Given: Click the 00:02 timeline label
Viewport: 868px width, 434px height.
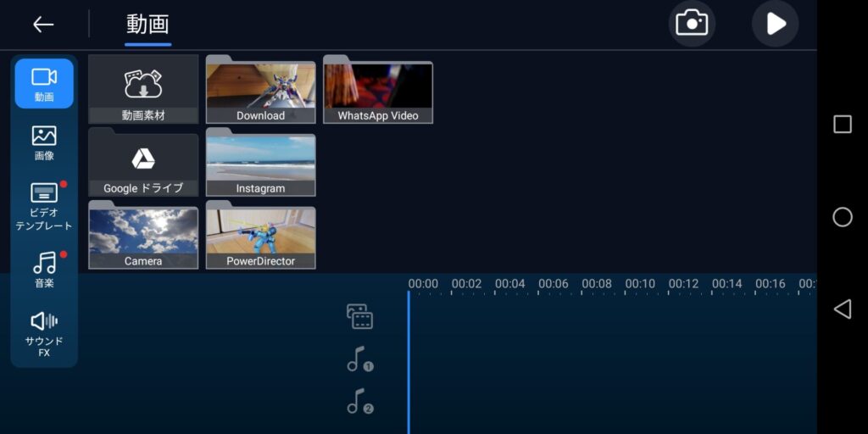Looking at the screenshot, I should coord(466,284).
